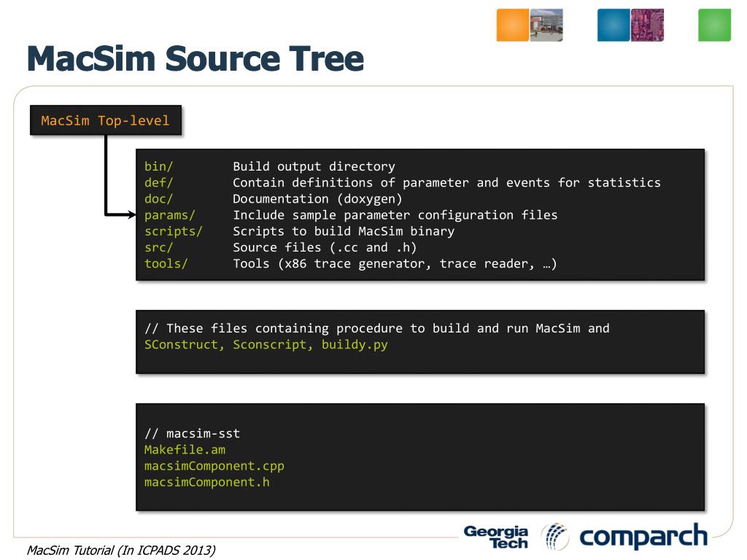Click the params/ directory entry

169,215
